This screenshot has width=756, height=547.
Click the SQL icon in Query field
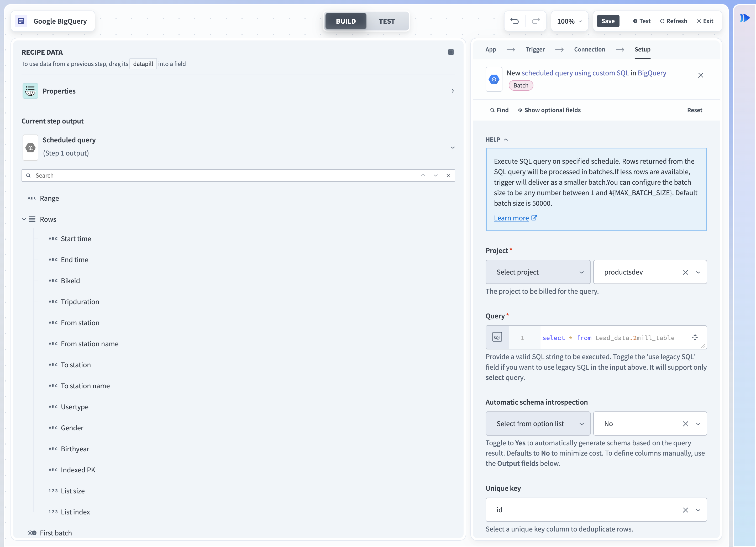(497, 337)
